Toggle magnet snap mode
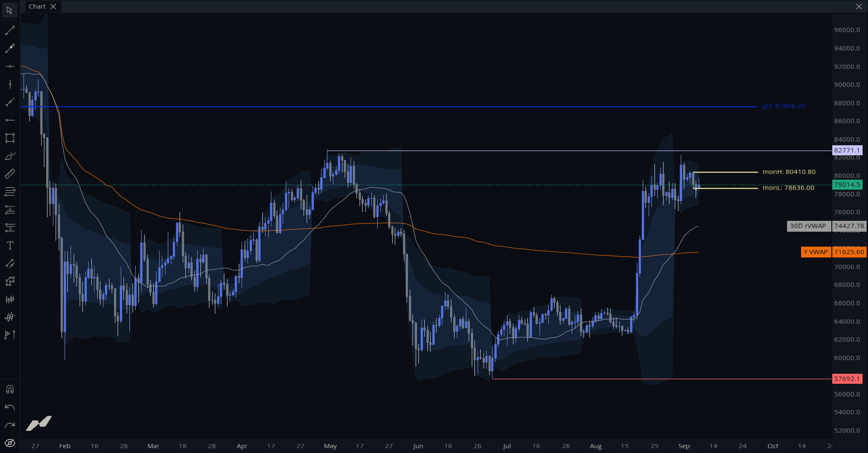The image size is (868, 453). pyautogui.click(x=9, y=389)
